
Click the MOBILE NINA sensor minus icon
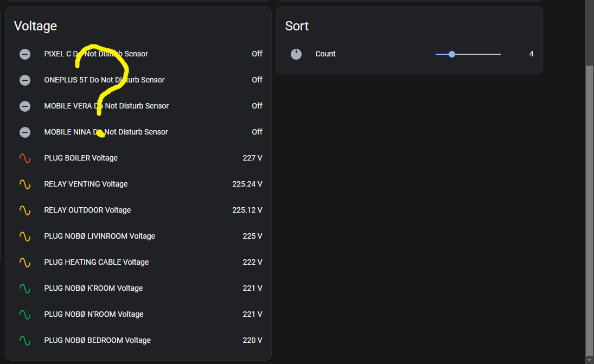pyautogui.click(x=25, y=132)
